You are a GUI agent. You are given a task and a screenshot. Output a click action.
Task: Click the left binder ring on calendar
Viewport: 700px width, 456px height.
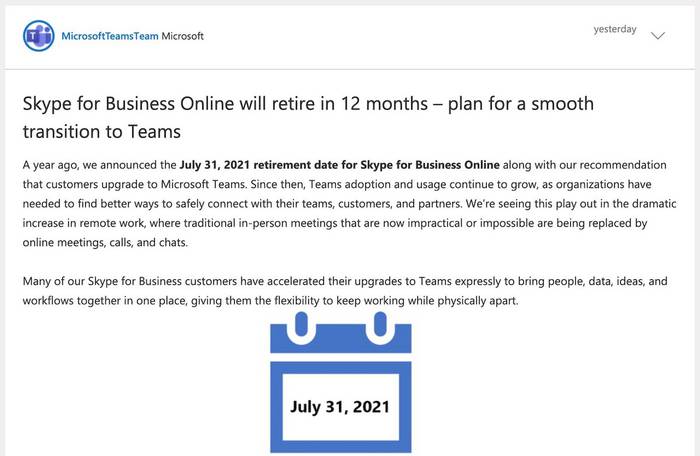(x=301, y=328)
